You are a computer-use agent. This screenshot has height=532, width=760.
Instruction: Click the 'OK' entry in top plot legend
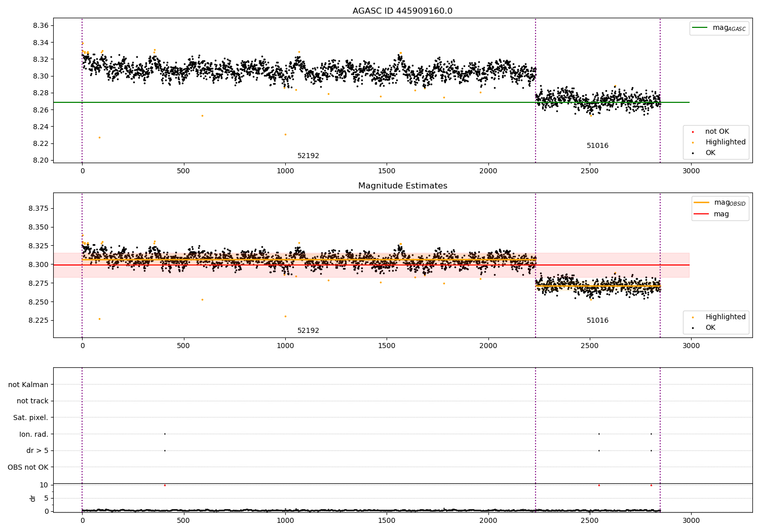710,153
